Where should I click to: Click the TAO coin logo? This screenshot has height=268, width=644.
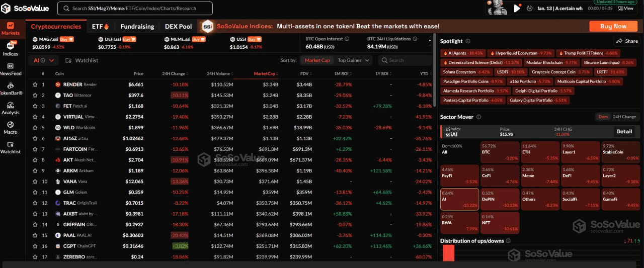tap(58, 95)
